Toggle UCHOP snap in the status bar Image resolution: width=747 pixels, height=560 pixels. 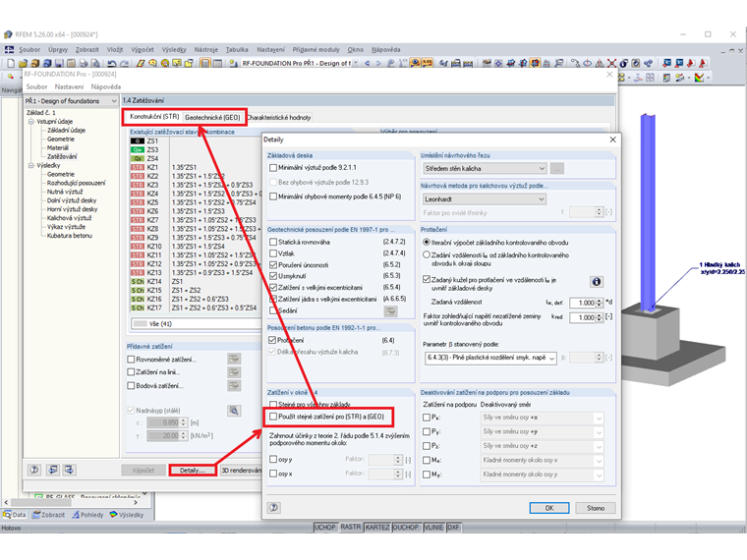click(x=325, y=528)
